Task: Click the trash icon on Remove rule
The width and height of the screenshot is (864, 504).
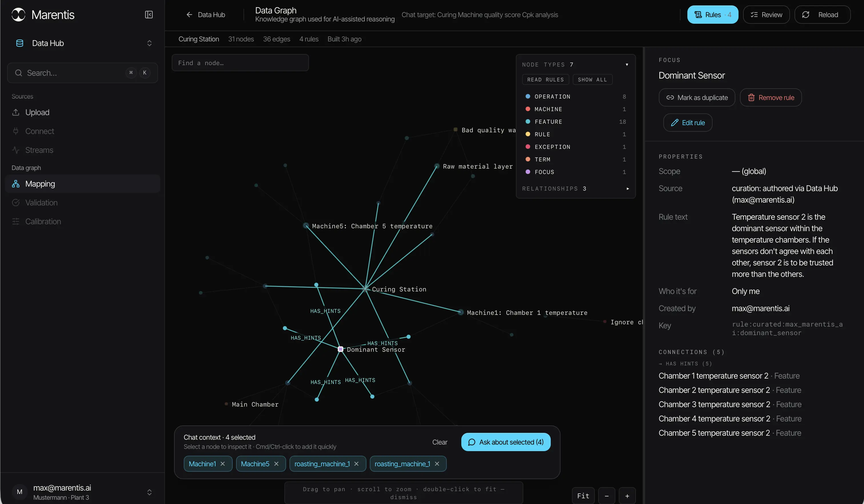Action: (751, 98)
